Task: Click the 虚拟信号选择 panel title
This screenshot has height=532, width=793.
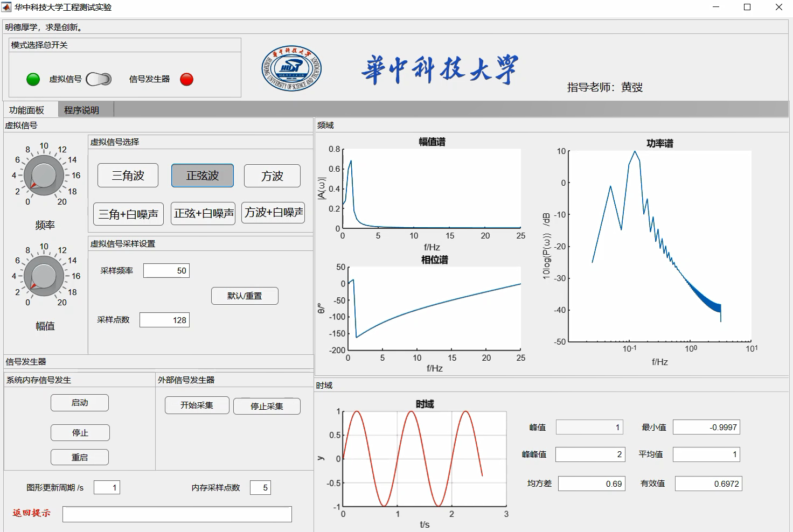Action: click(x=115, y=142)
